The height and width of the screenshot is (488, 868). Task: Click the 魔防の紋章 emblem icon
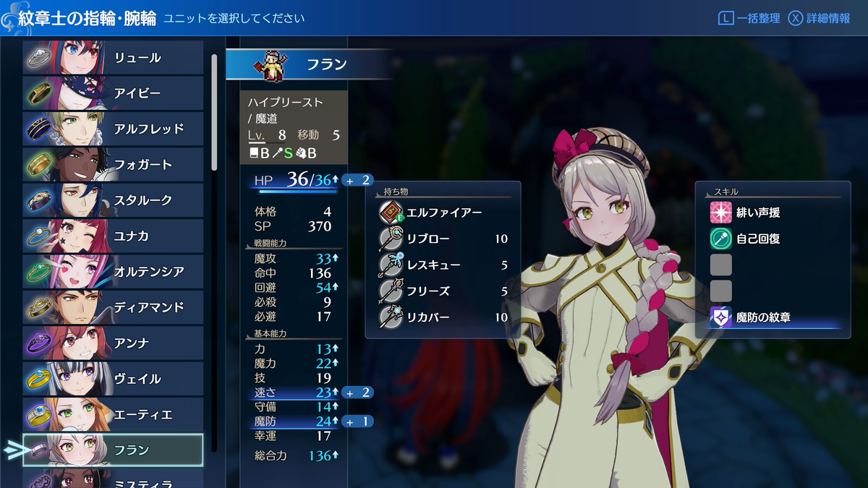click(720, 317)
